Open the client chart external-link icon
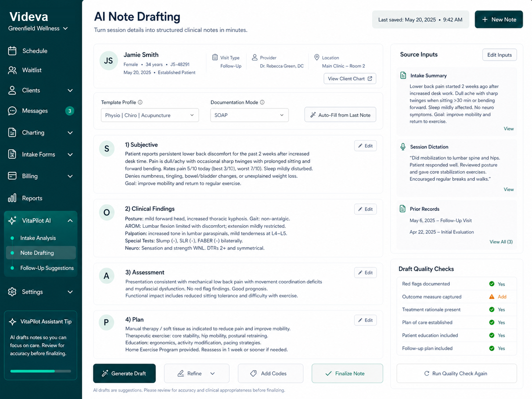The image size is (532, 399). point(370,78)
